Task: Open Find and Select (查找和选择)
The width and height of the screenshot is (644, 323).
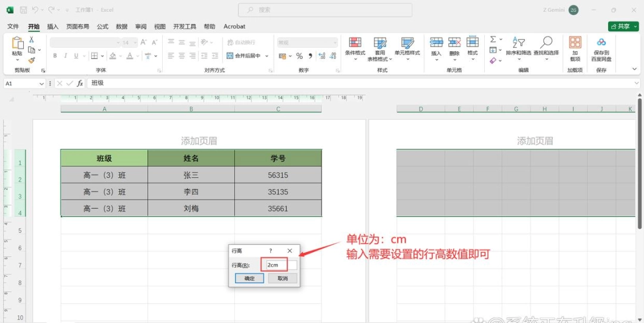Action: (x=546, y=48)
